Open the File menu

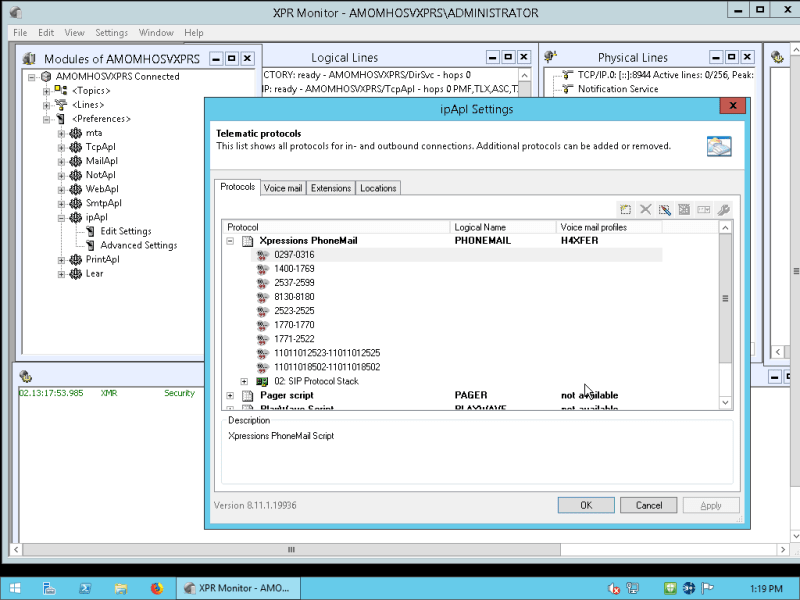20,33
